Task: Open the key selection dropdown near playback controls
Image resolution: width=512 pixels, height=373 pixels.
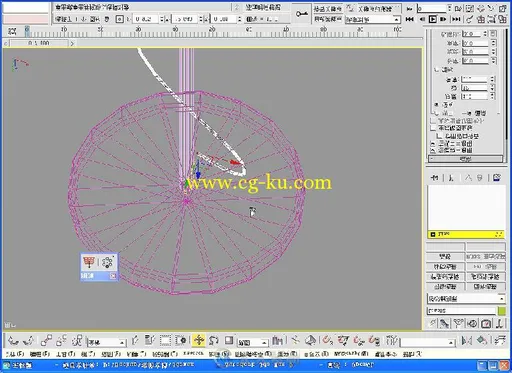Action: point(373,19)
